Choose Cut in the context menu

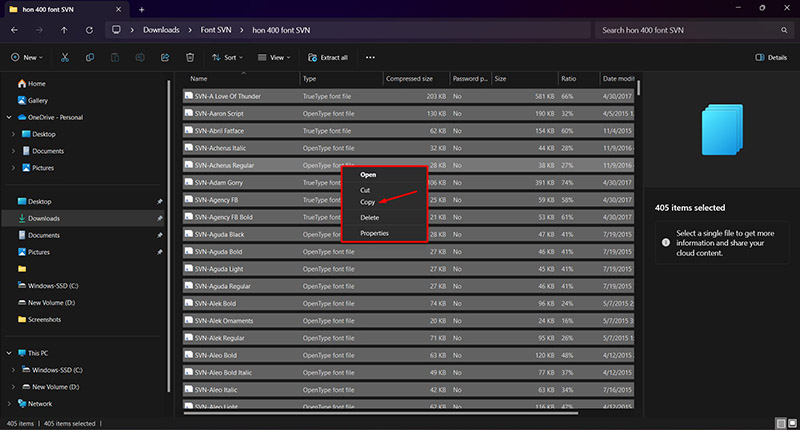point(365,190)
